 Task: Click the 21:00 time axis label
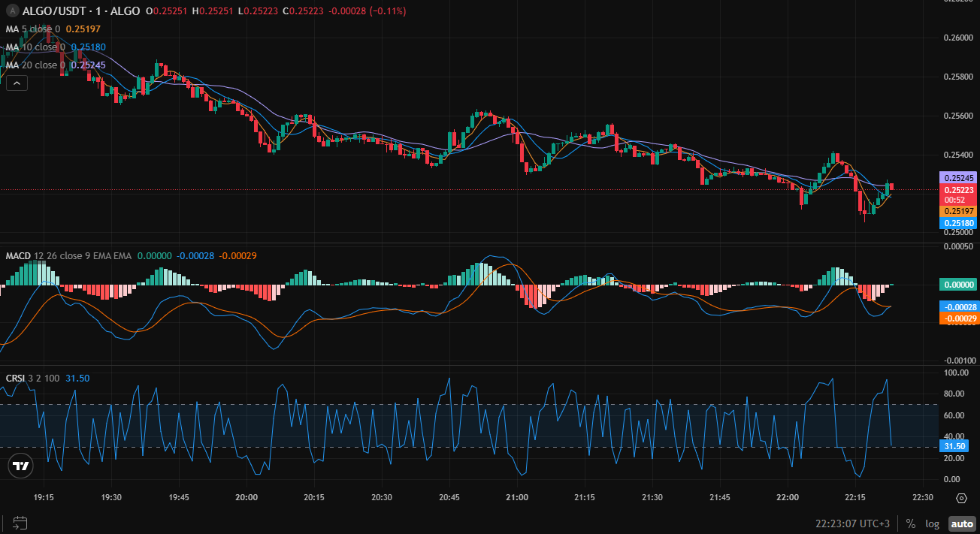pyautogui.click(x=517, y=498)
